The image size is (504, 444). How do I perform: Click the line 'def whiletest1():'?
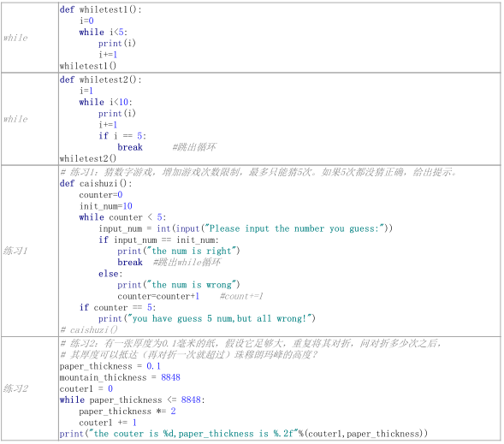[x=101, y=10]
